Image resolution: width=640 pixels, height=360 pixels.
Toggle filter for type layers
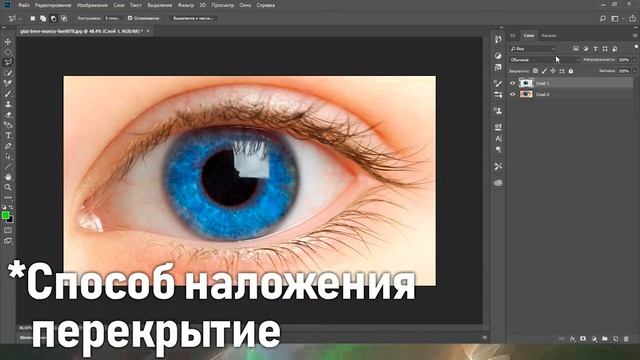click(596, 49)
